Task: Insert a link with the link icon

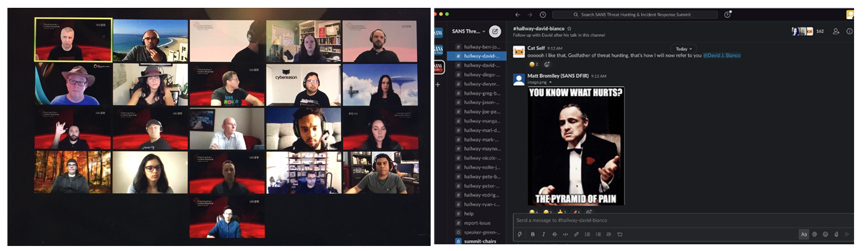Action: point(577,234)
